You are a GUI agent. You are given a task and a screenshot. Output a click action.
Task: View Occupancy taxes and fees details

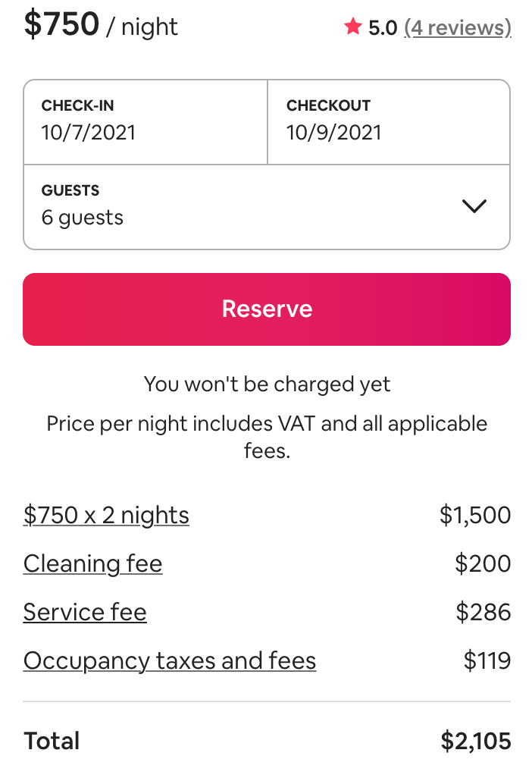(x=170, y=660)
